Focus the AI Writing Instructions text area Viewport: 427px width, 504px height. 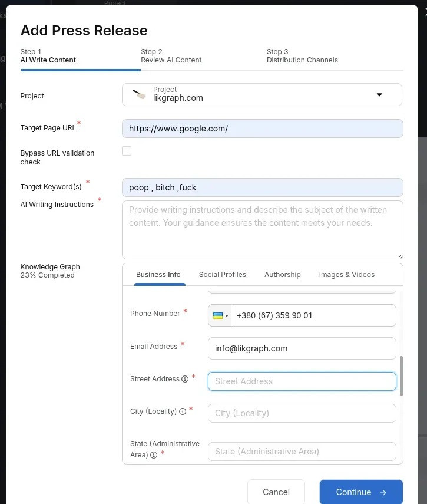click(262, 230)
